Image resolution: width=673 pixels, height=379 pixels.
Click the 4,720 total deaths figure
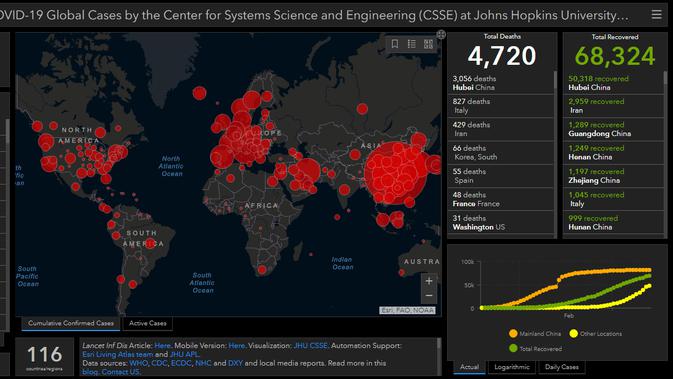click(502, 56)
